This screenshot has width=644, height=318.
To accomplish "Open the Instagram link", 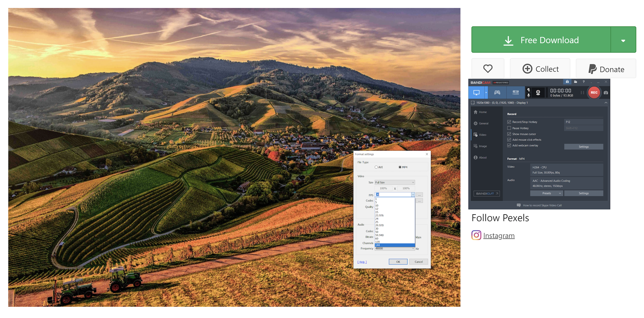I will click(x=499, y=235).
